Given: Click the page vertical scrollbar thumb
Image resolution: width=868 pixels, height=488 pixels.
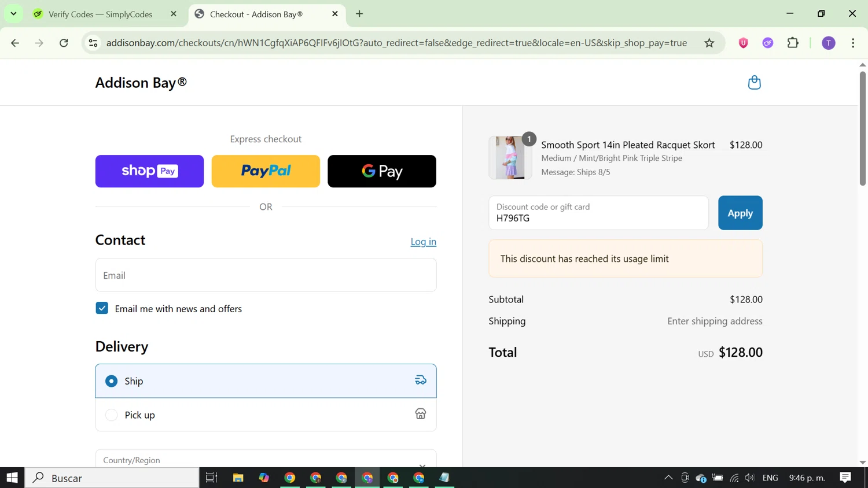Looking at the screenshot, I should click(862, 127).
